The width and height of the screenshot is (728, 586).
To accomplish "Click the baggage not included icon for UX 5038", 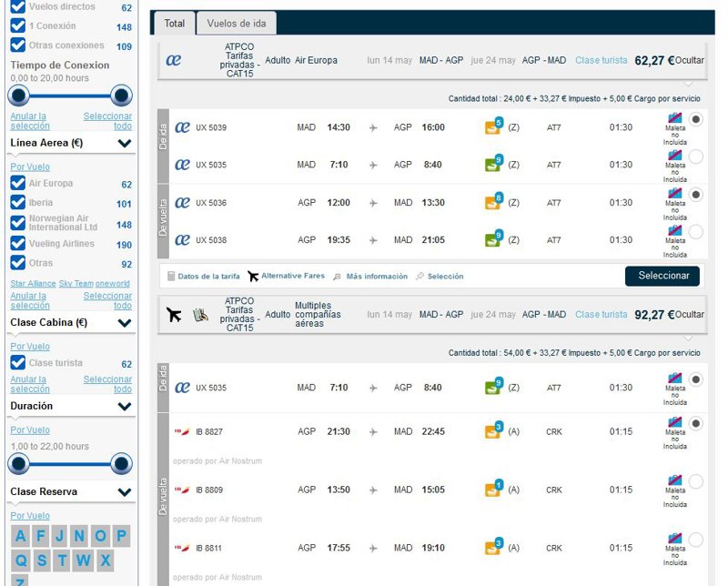I will tap(675, 231).
